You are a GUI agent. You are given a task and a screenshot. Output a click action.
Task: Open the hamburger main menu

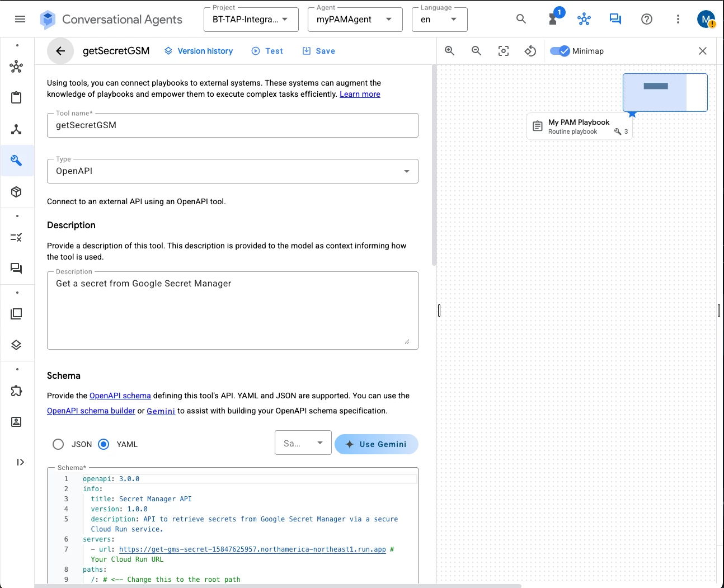click(20, 19)
